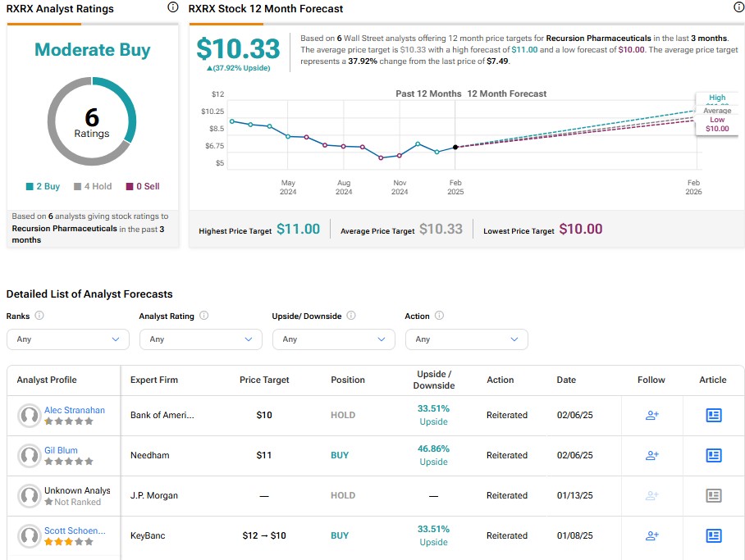Open the Action filter dropdown
This screenshot has height=560, width=745.
pos(467,339)
